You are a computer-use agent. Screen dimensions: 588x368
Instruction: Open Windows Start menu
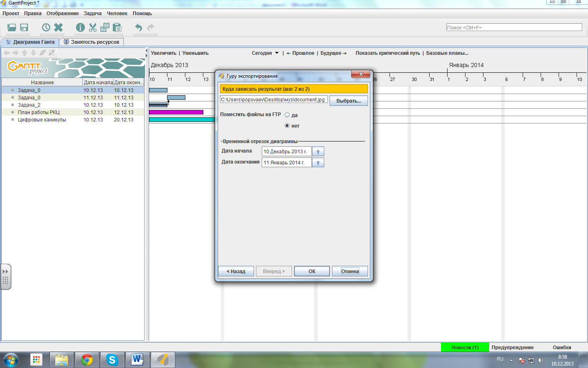click(11, 360)
